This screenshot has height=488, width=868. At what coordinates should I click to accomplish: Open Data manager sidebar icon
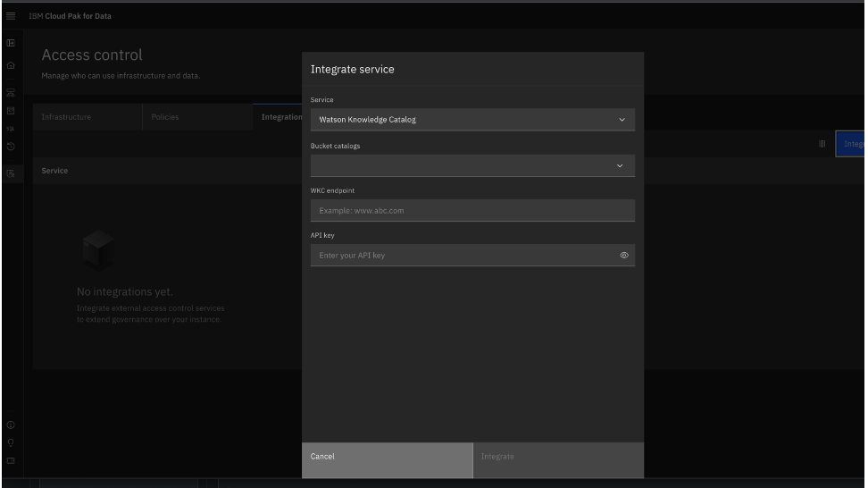click(x=11, y=110)
